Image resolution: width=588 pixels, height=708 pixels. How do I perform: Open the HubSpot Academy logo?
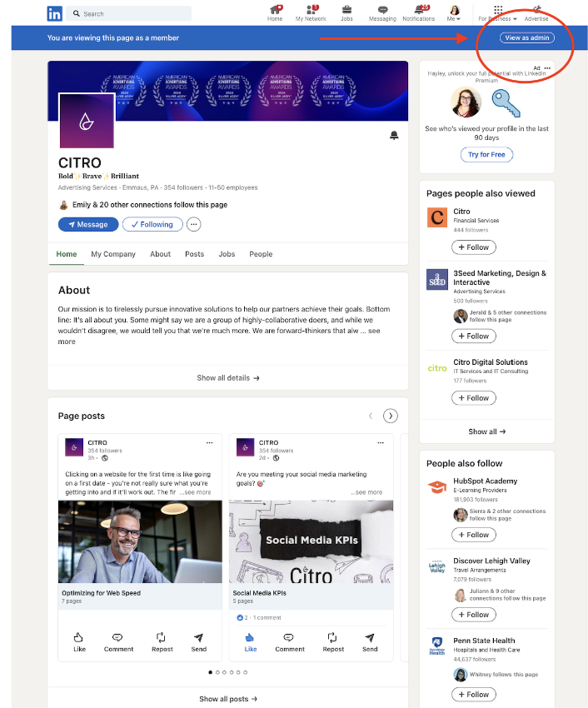click(437, 486)
